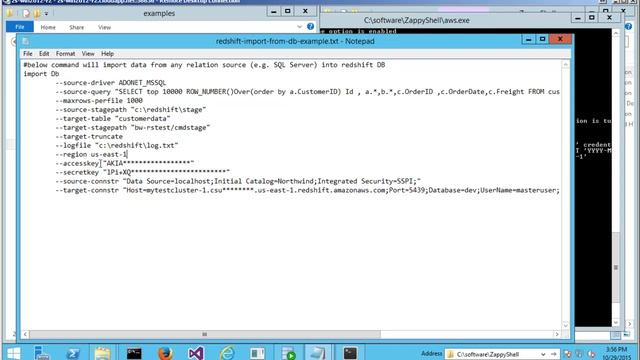Select the Home tab in examples Explorer window
640x360 pixels.
pos(48,27)
